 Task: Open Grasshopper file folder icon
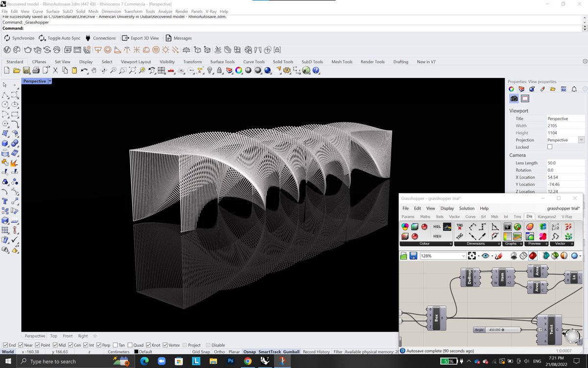pos(404,256)
